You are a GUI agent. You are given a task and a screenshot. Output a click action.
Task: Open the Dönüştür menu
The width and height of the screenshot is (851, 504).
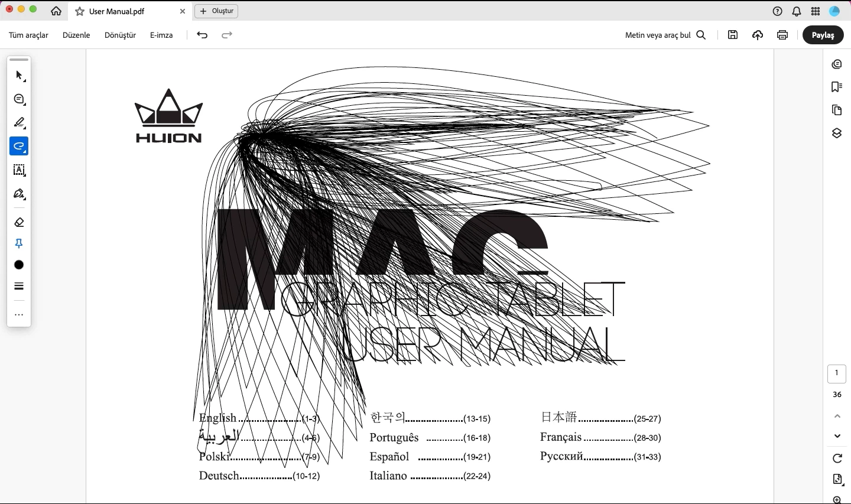[x=120, y=35]
